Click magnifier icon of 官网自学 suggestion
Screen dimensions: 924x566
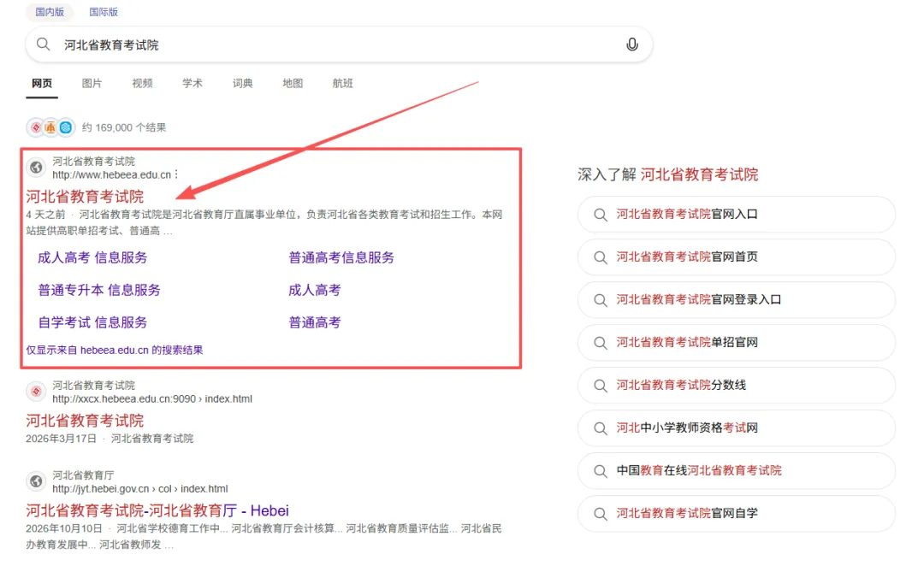601,514
